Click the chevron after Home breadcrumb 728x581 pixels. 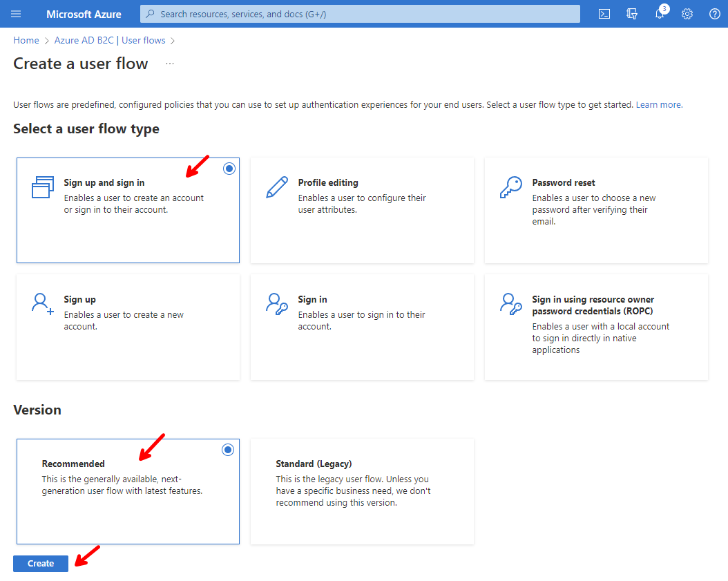(46, 41)
